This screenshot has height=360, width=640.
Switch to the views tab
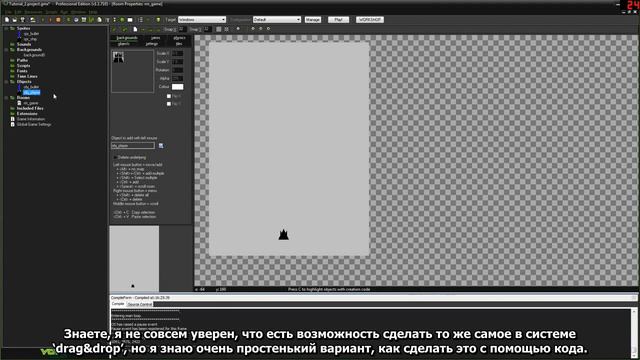156,38
